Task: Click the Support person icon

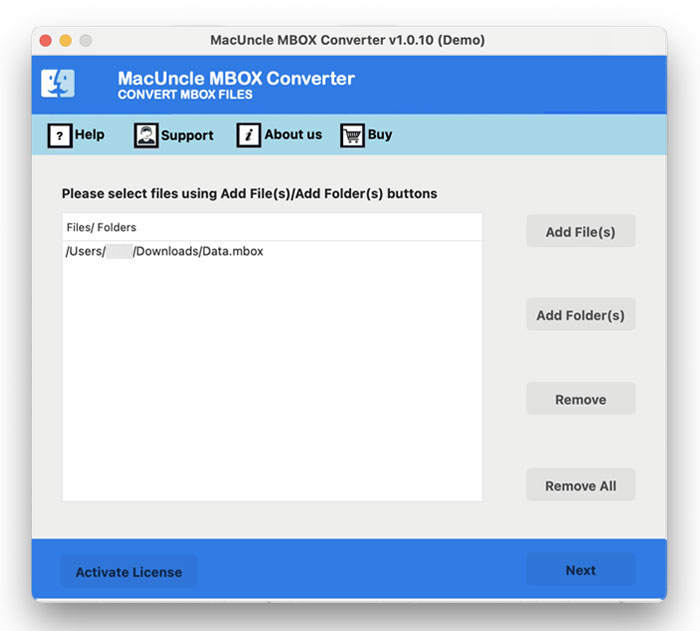Action: [x=146, y=135]
